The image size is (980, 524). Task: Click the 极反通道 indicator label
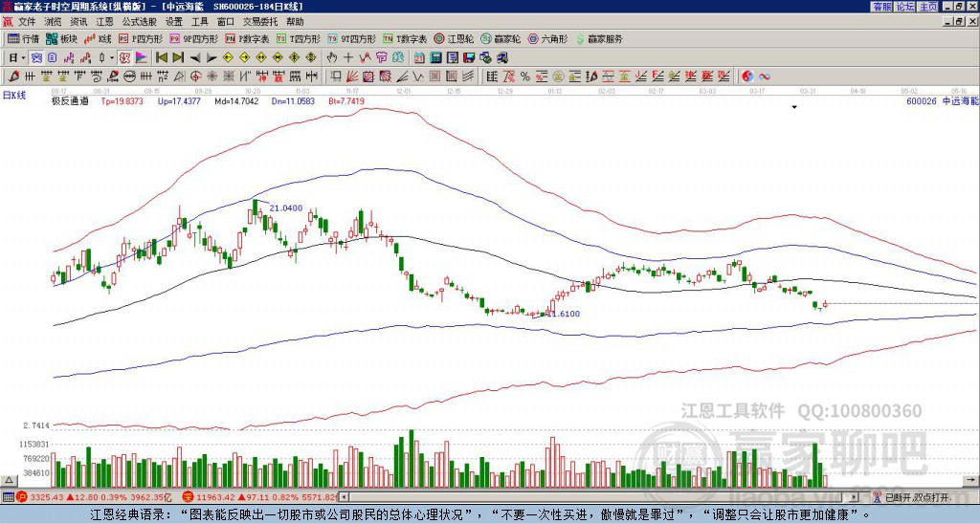click(x=70, y=101)
